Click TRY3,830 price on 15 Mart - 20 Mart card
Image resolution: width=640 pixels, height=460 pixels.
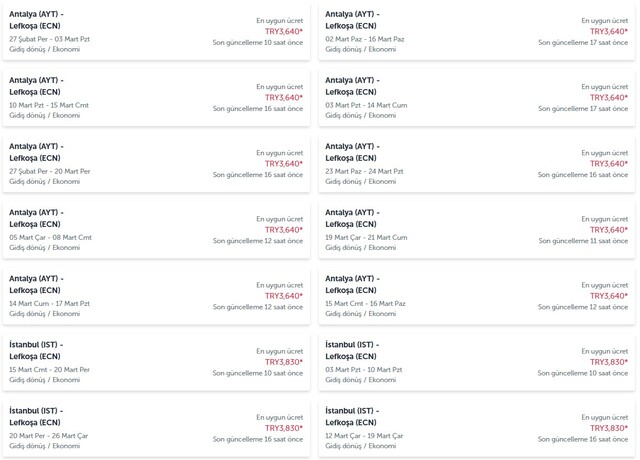pyautogui.click(x=284, y=362)
